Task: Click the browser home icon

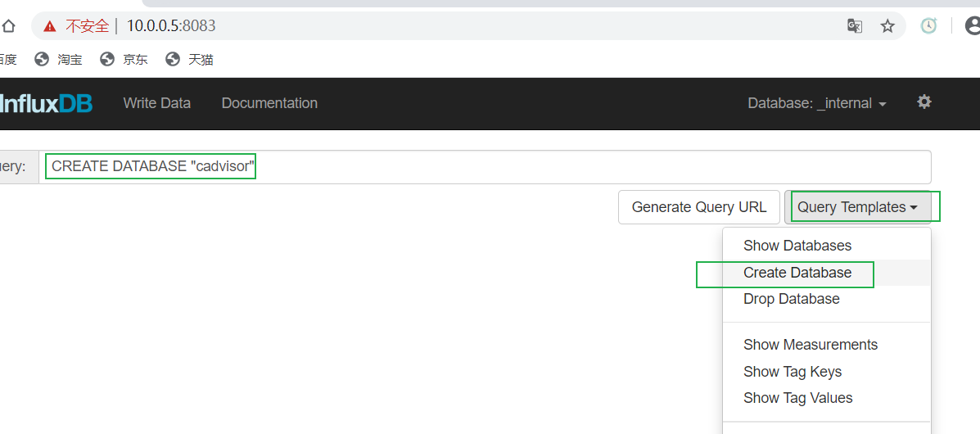Action: 8,26
